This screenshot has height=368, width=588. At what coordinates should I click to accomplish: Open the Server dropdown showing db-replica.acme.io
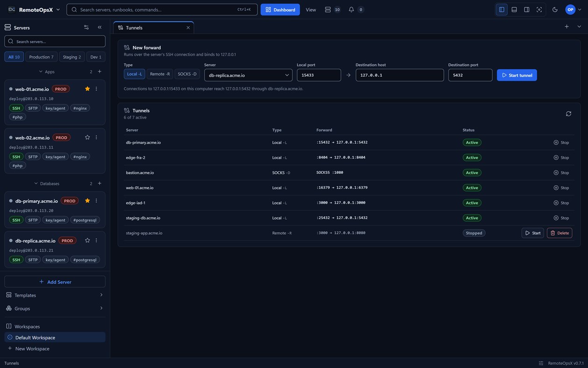point(248,75)
